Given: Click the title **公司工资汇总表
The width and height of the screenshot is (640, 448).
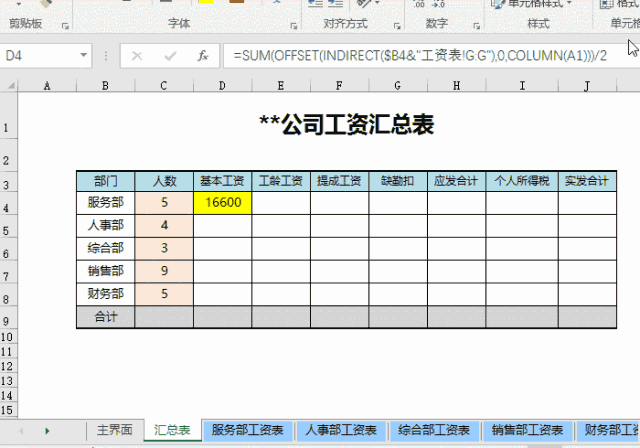Looking at the screenshot, I should 347,124.
